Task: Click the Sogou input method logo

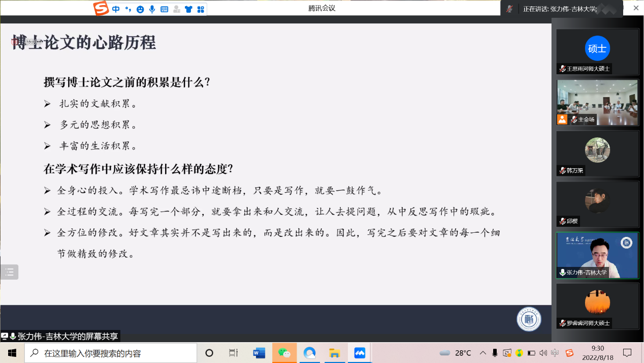Action: [x=101, y=9]
